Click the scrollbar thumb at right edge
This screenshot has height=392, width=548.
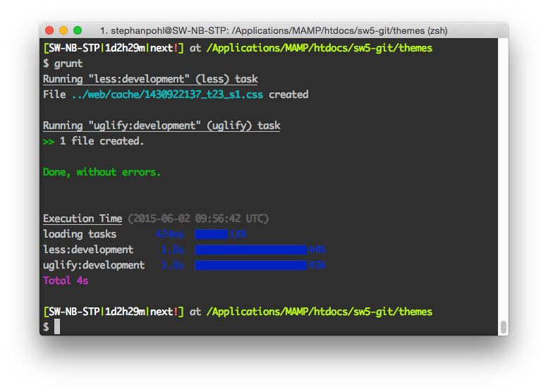(x=503, y=327)
